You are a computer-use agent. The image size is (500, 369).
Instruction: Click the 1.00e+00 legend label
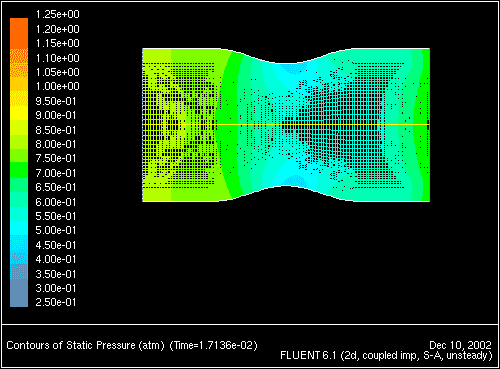pos(57,86)
